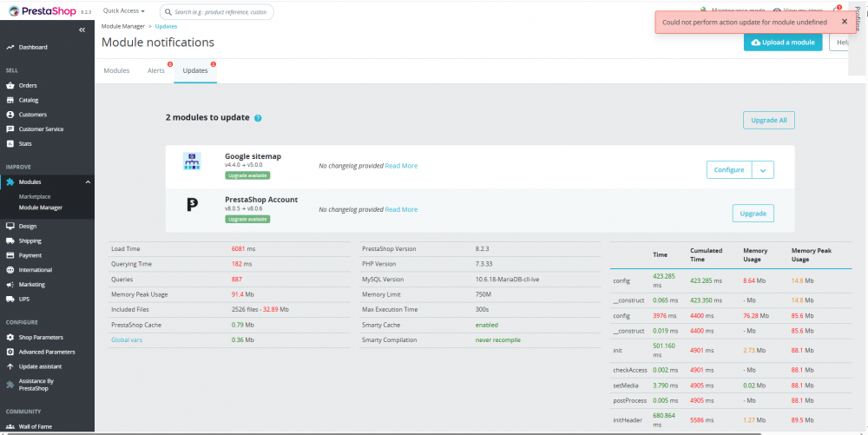Click the Upgrade All button

click(768, 120)
